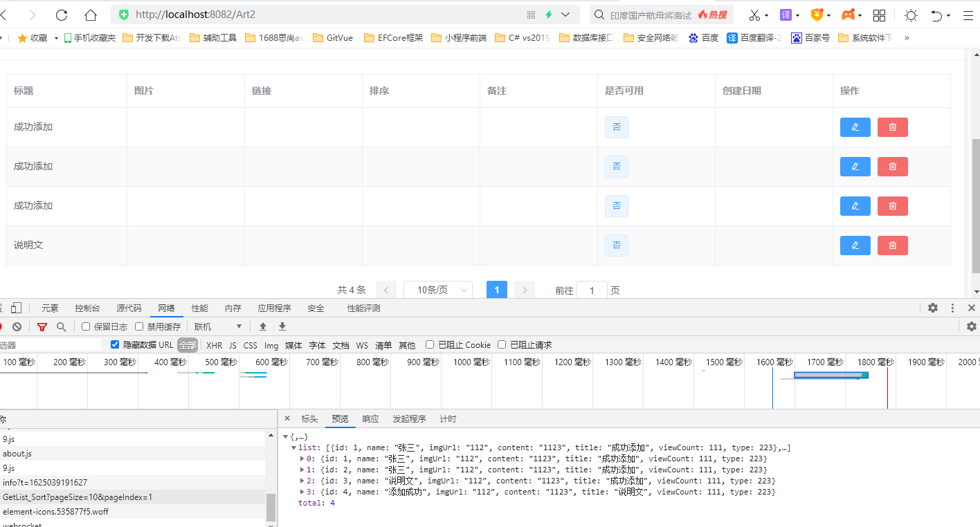Toggle 否 status tag in first row
The image size is (980, 527).
coord(617,127)
